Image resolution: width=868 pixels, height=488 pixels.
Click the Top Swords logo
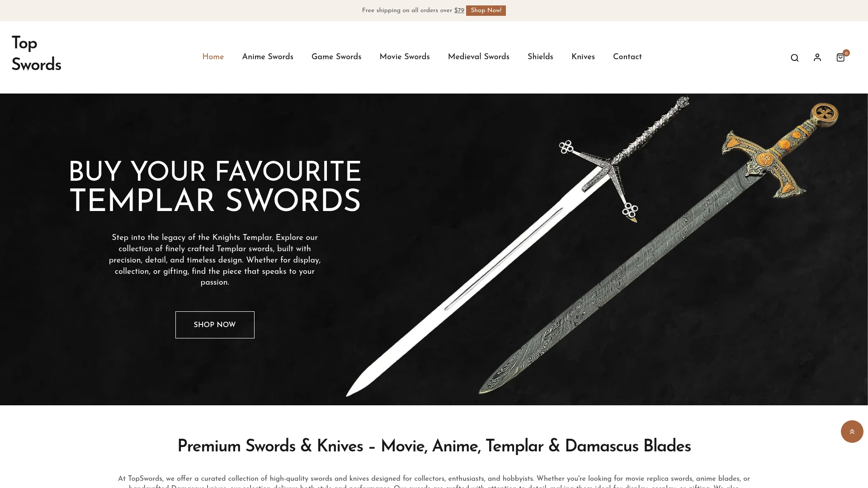[36, 54]
